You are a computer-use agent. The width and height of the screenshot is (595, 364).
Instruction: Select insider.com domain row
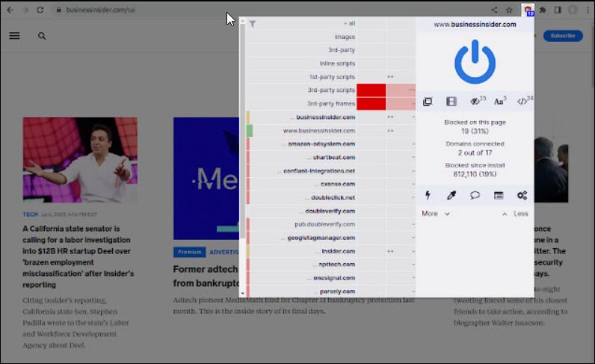pos(330,251)
